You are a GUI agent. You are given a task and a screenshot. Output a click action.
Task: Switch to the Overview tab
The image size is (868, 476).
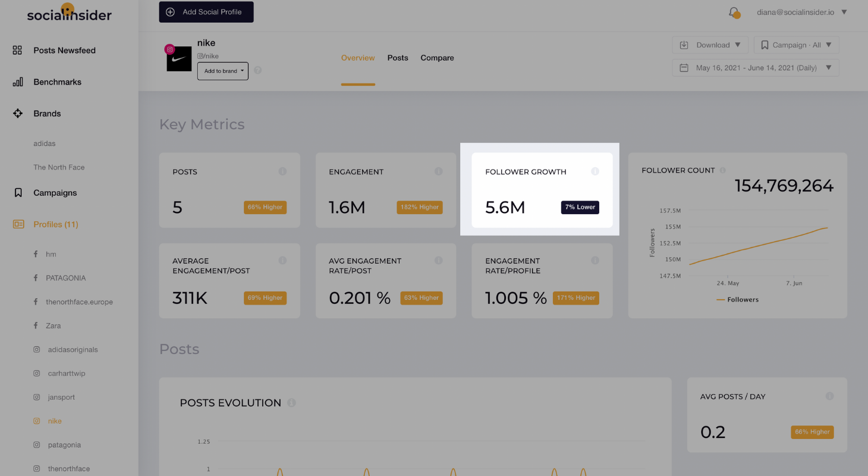tap(358, 58)
